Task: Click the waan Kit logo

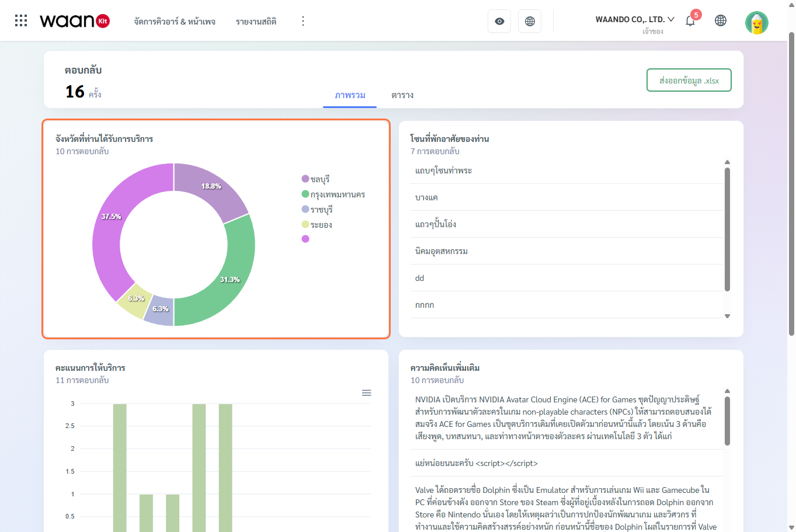Action: point(75,21)
